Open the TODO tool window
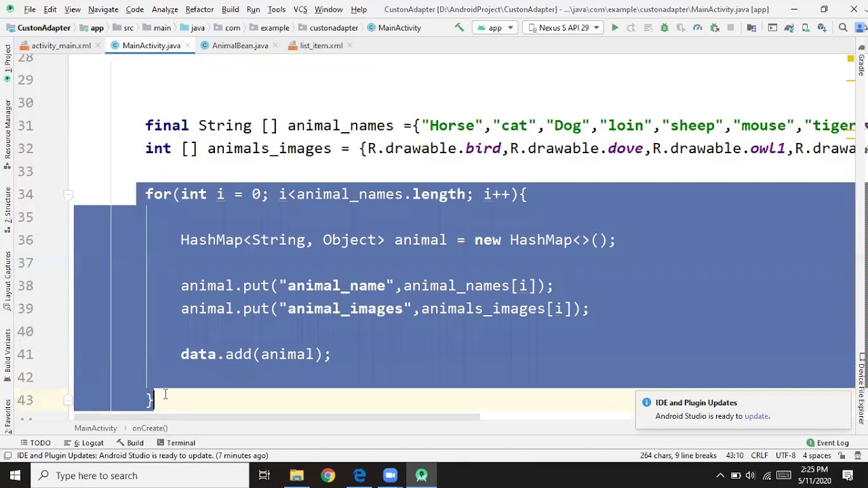868x488 pixels. (x=35, y=443)
